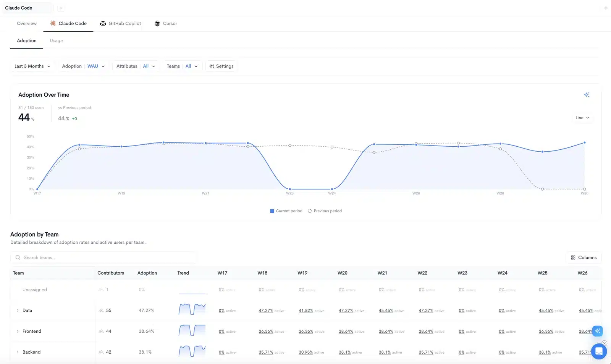Open the chat support bubble
Image resolution: width=611 pixels, height=364 pixels.
point(599,351)
